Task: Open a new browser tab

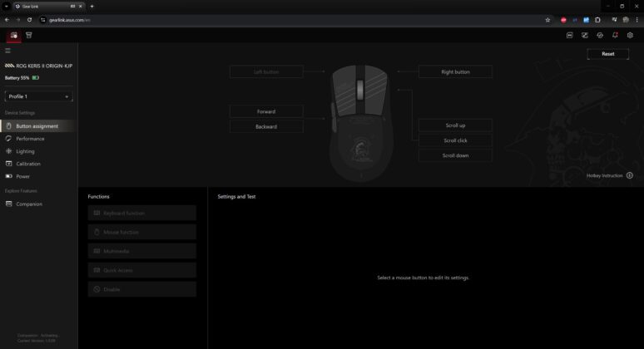Action: tap(92, 6)
